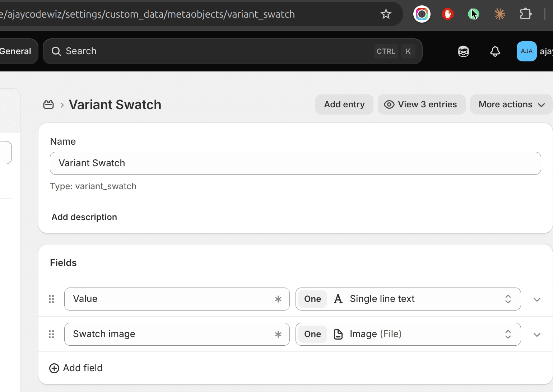
Task: Click the metaobjects breadcrumb icon
Action: (48, 104)
